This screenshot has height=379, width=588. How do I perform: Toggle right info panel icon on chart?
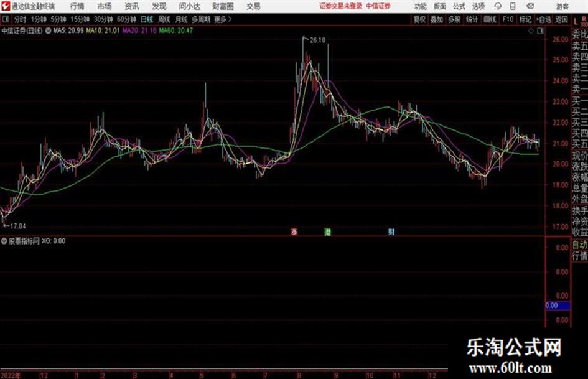pyautogui.click(x=540, y=31)
